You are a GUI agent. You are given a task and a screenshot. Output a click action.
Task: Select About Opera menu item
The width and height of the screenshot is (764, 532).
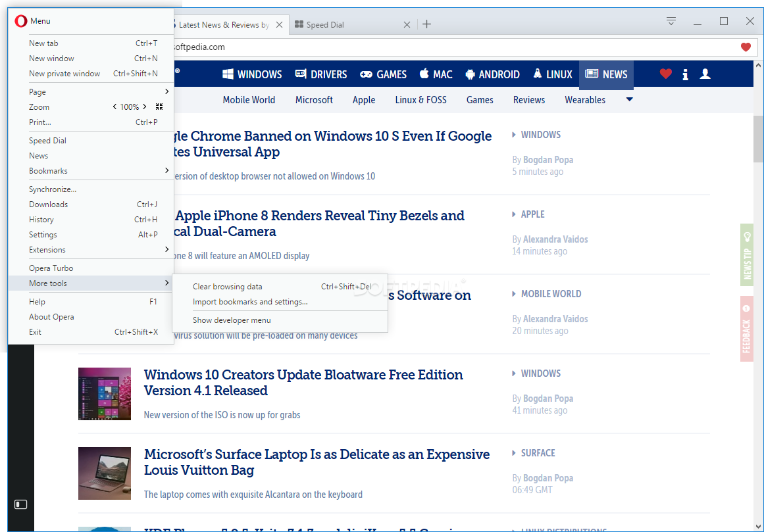tap(91, 317)
